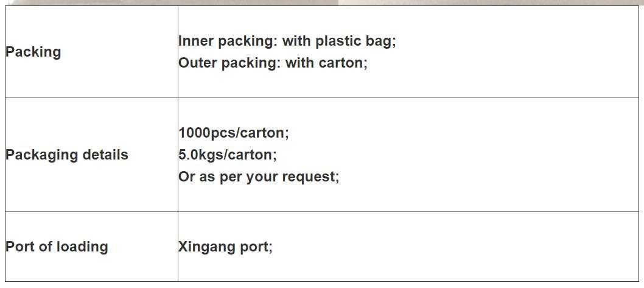Viewport: 644px width, 288px height.
Task: Click the word "Port" in "Port of loading"
Action: [20, 247]
